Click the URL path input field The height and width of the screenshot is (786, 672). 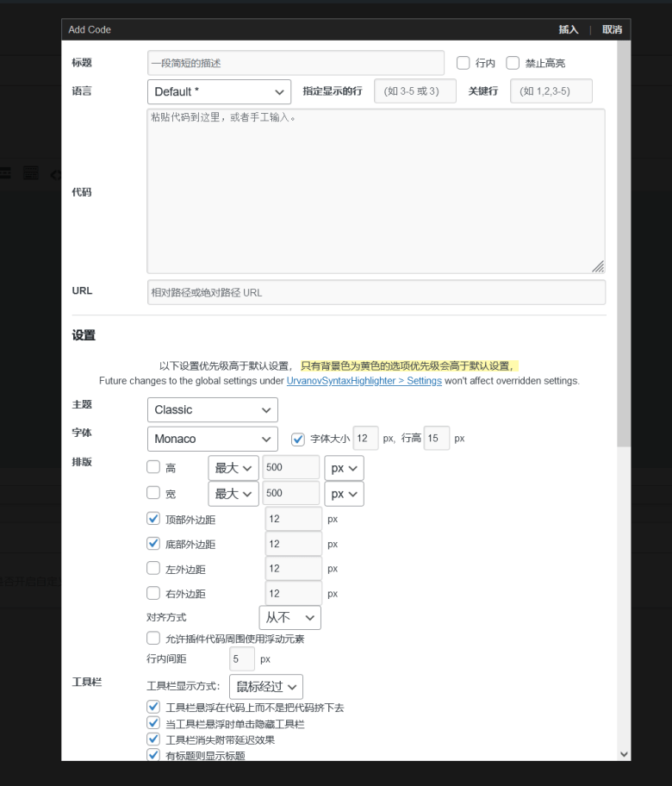[376, 292]
